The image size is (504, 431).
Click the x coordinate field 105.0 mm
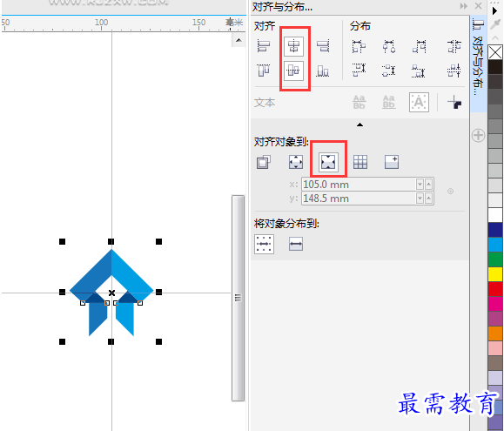point(359,185)
